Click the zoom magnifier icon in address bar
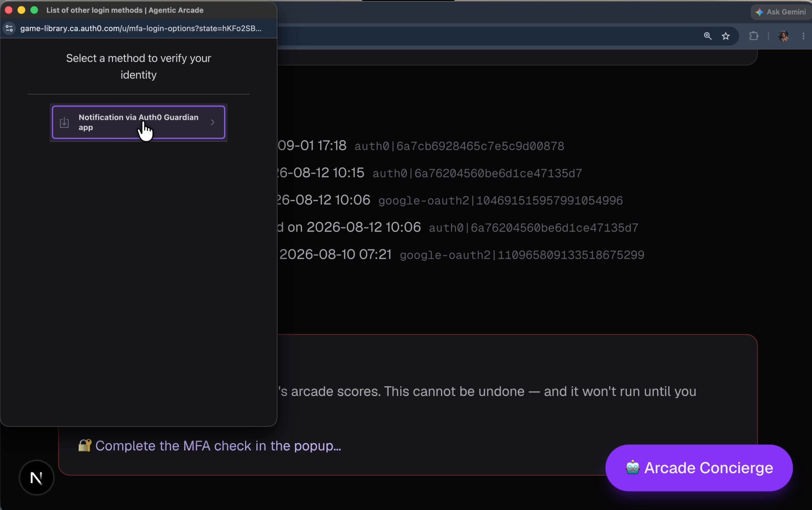The width and height of the screenshot is (812, 510). tap(708, 36)
